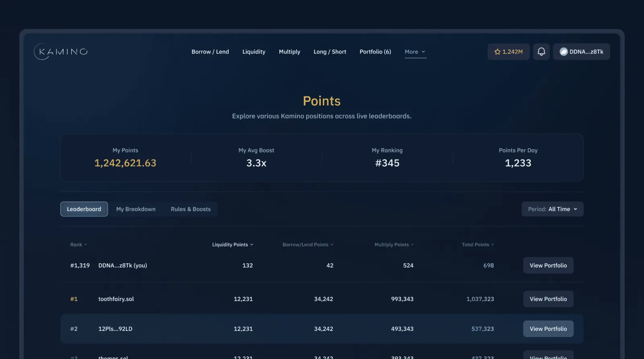Open the Multiply nav item

point(289,52)
